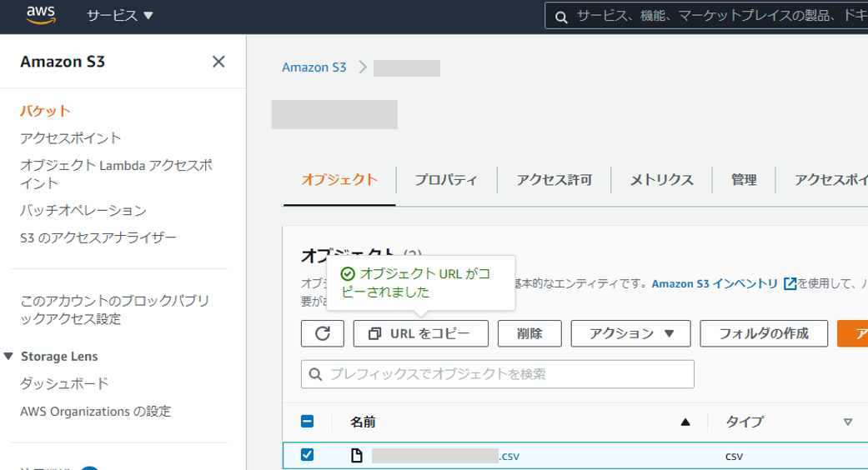Click the refresh objects icon button
Viewport: 868px width, 470px height.
pyautogui.click(x=323, y=333)
